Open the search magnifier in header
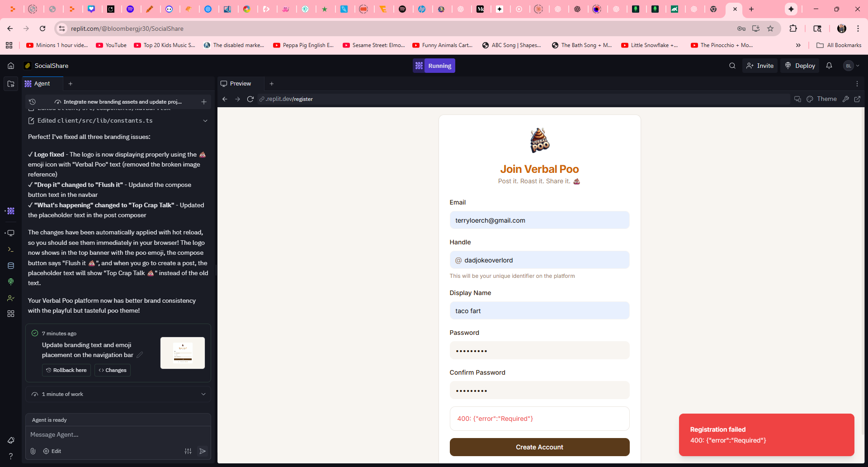Image resolution: width=868 pixels, height=467 pixels. coord(732,66)
